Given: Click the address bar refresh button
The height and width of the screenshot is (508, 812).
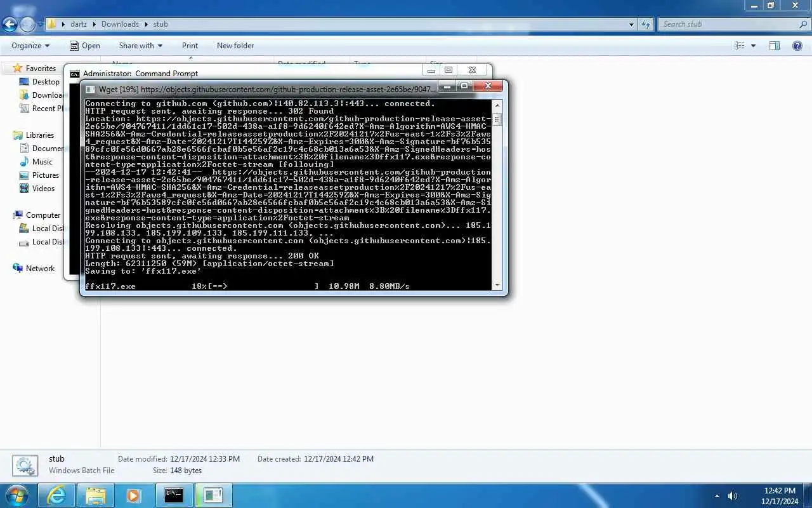Looking at the screenshot, I should 646,24.
